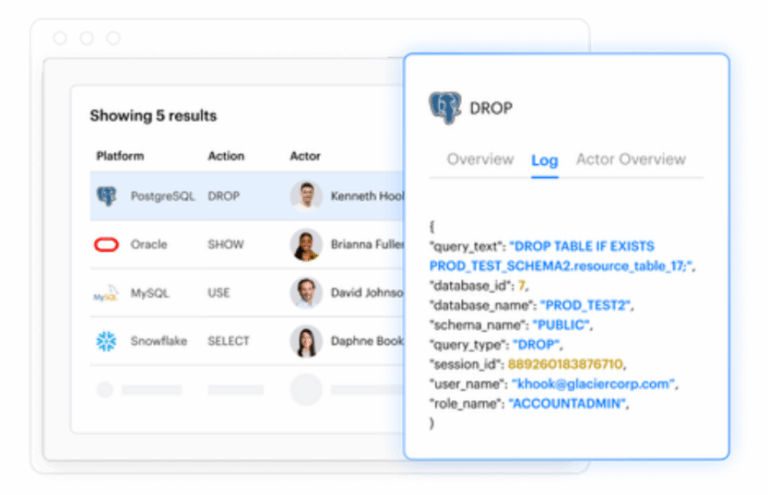This screenshot has width=768, height=495.
Task: Click the Daphne Book actor name
Action: [367, 341]
